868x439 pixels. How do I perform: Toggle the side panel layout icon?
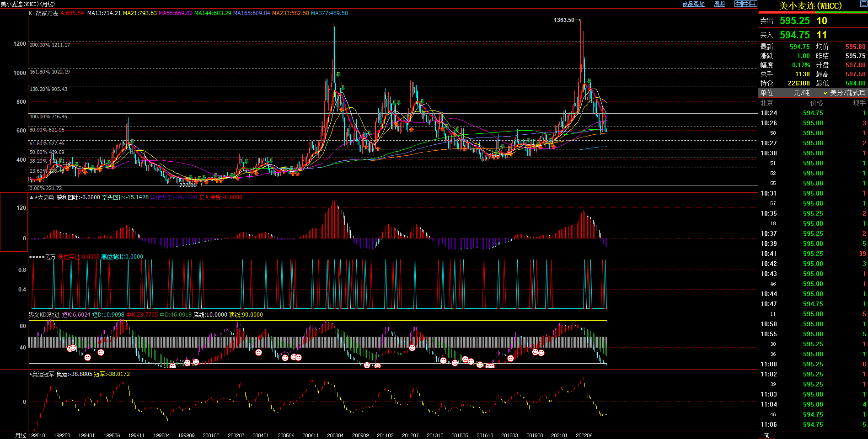(753, 4)
